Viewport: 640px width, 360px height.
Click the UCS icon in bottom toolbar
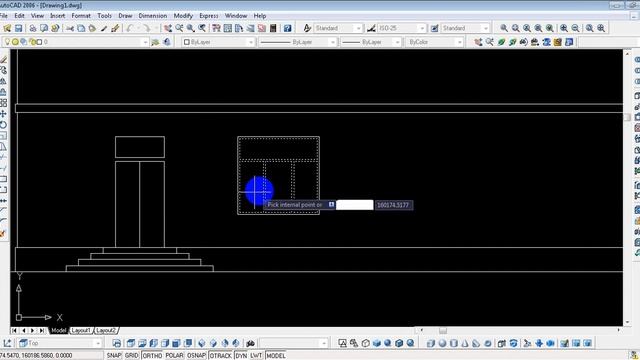tap(7, 343)
